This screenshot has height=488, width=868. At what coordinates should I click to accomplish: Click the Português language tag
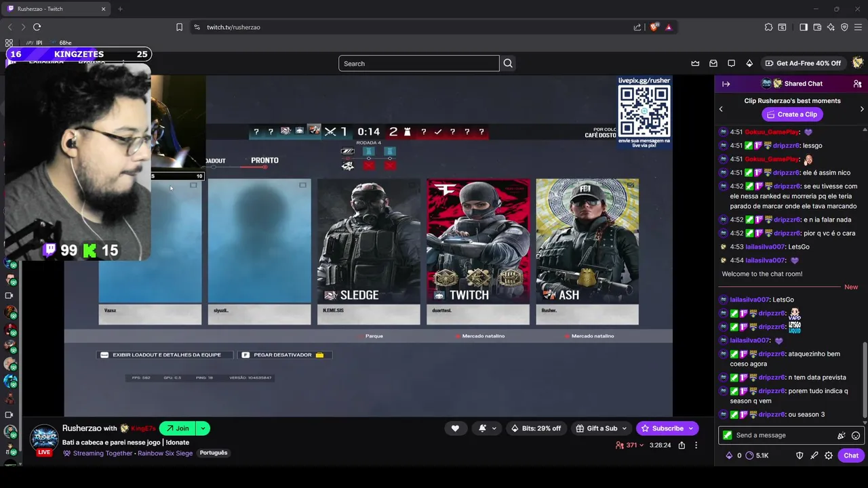(214, 453)
